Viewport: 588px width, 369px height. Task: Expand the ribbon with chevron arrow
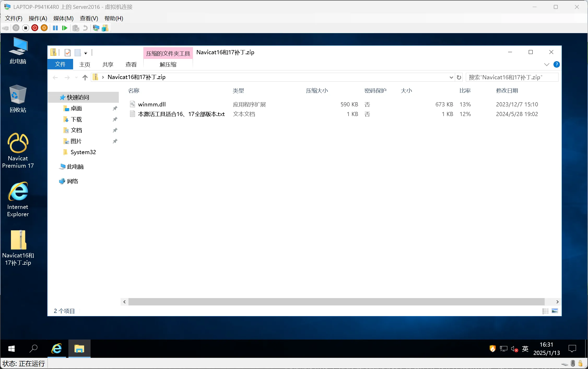(546, 64)
